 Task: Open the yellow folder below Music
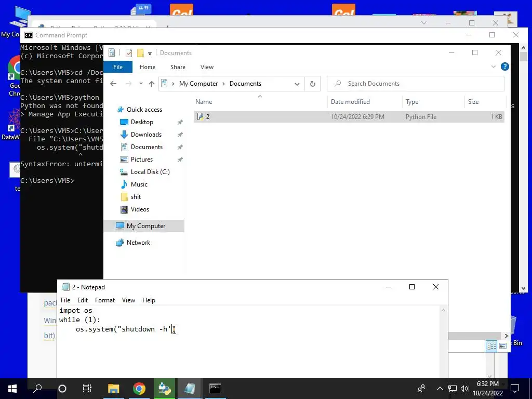pyautogui.click(x=136, y=197)
